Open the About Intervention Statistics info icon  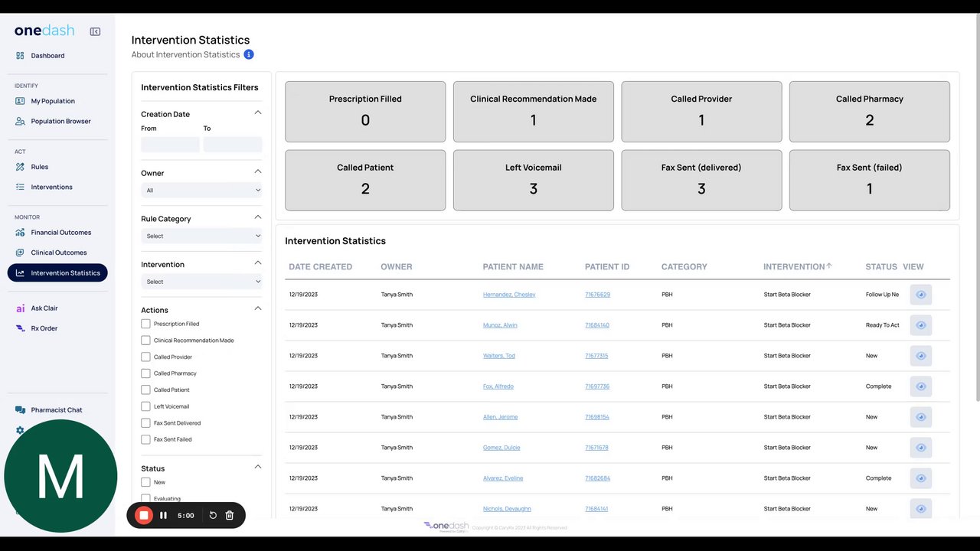[249, 54]
